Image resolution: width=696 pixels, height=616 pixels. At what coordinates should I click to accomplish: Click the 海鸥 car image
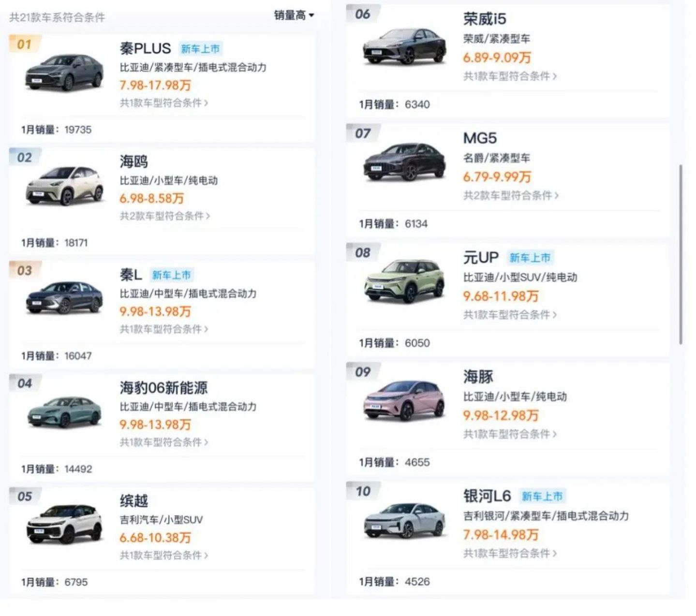point(64,186)
